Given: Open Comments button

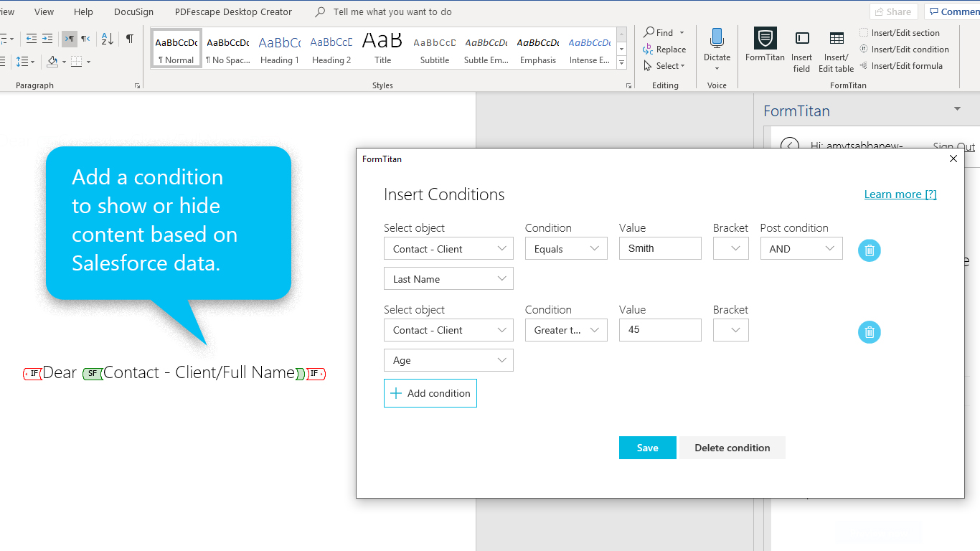Looking at the screenshot, I should coord(953,11).
